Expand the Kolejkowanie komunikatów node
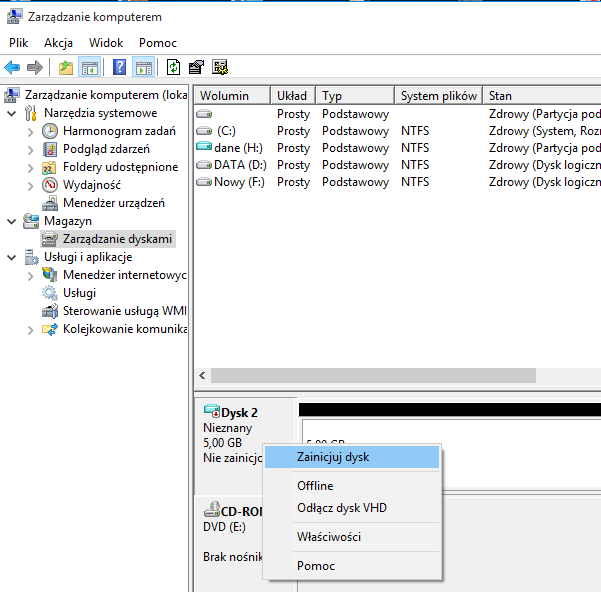The height and width of the screenshot is (592, 601). tap(31, 330)
